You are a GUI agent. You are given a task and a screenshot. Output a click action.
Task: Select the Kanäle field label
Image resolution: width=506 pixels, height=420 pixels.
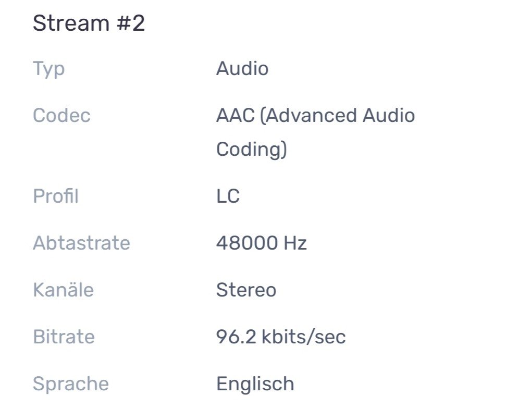click(x=63, y=290)
